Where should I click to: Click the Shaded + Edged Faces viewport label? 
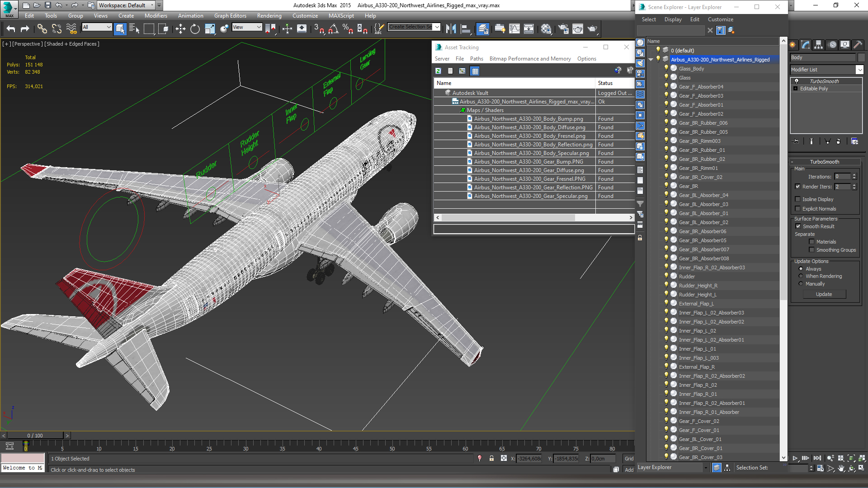coord(73,44)
